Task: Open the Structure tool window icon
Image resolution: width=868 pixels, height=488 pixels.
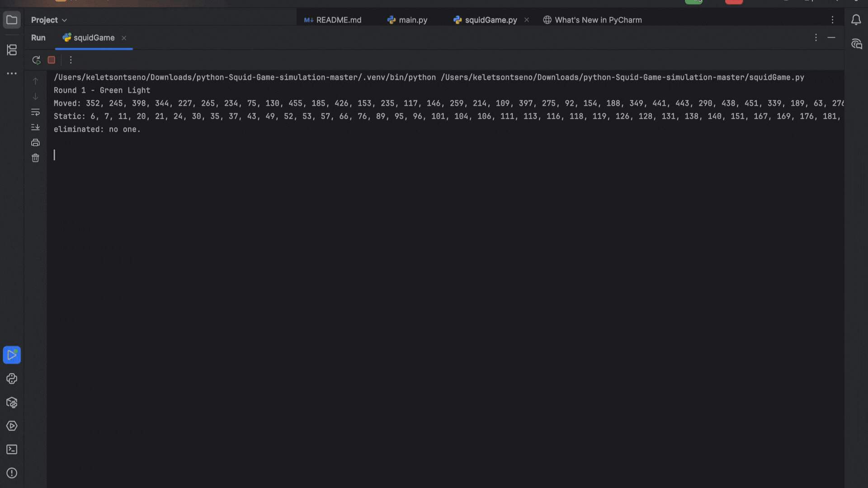Action: pyautogui.click(x=12, y=50)
